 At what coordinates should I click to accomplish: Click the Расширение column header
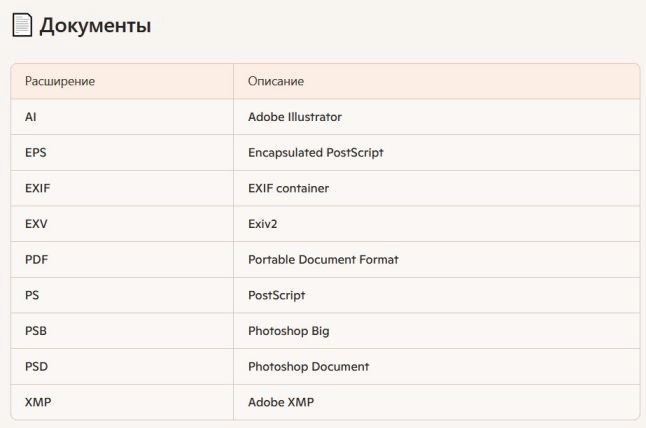60,81
